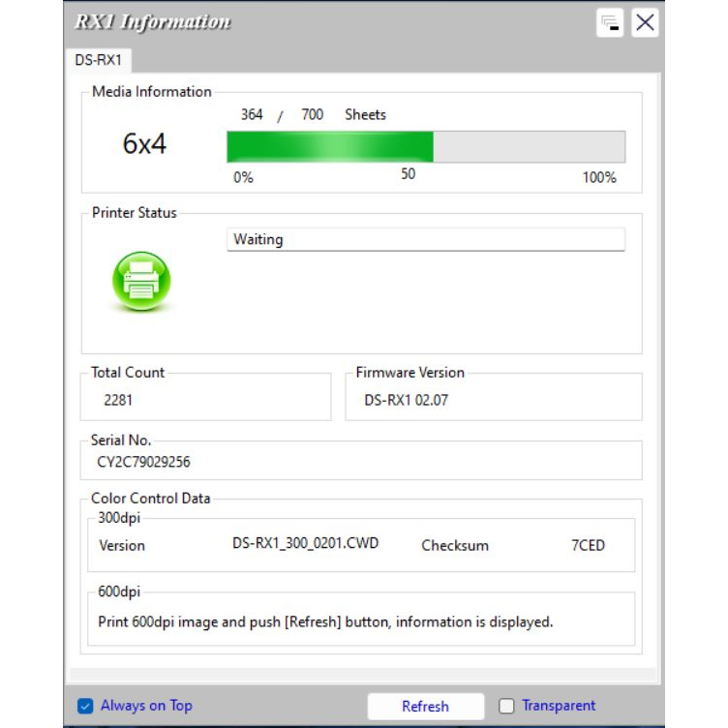Click the Sheets unit label
This screenshot has height=728, width=728.
(365, 114)
